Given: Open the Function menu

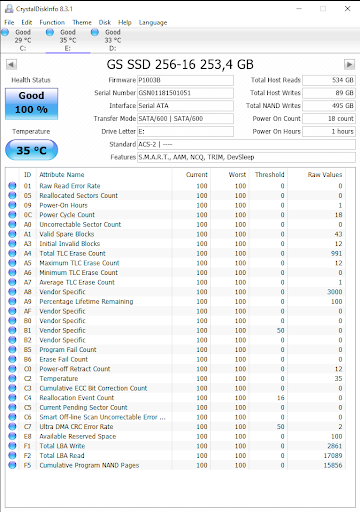Looking at the screenshot, I should (x=52, y=22).
